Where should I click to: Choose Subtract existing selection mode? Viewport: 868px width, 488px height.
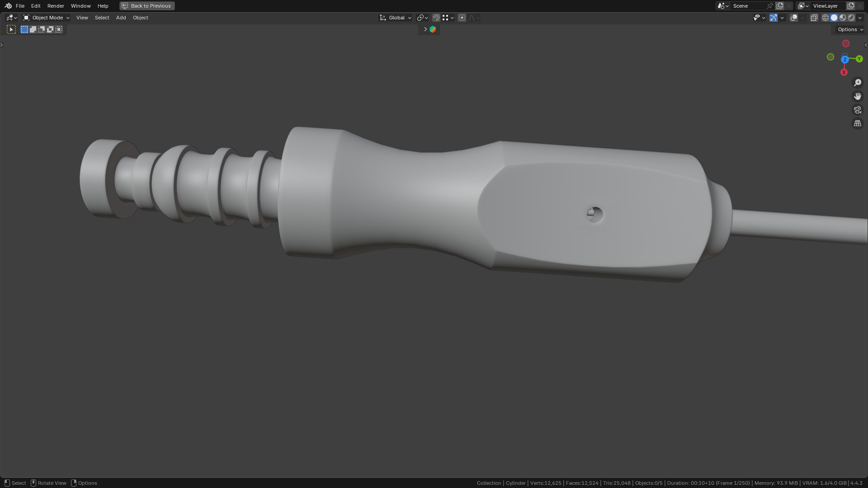point(42,29)
